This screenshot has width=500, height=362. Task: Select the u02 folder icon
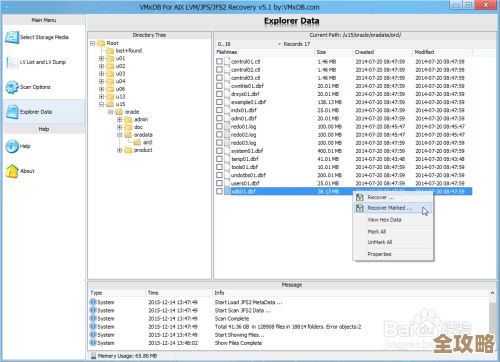coord(110,66)
